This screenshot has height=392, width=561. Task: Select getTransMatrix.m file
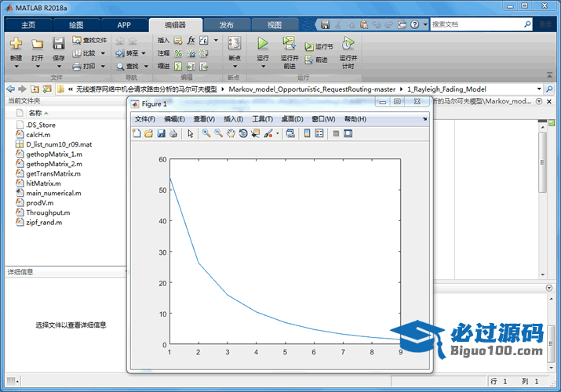pyautogui.click(x=53, y=174)
